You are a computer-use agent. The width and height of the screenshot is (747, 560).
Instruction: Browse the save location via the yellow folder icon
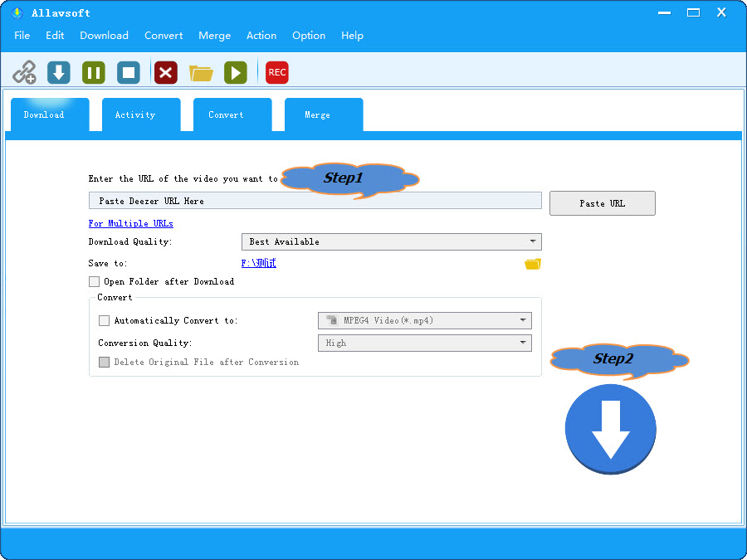(533, 264)
